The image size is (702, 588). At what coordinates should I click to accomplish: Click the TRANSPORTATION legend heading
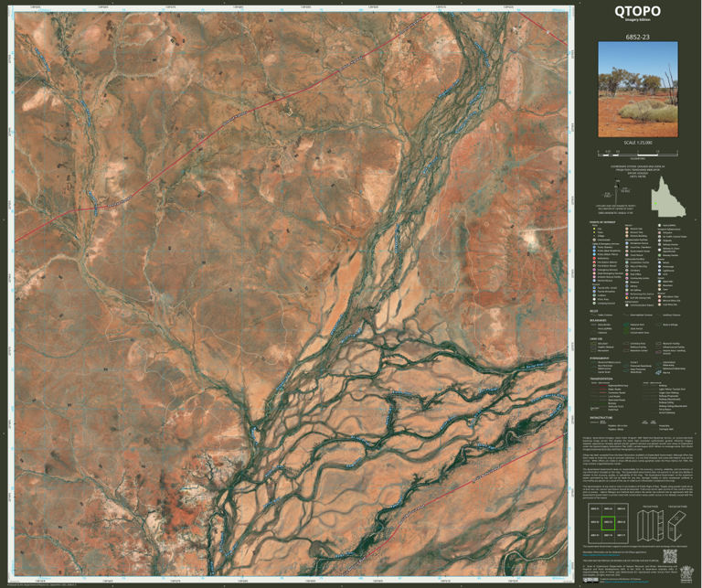point(601,379)
